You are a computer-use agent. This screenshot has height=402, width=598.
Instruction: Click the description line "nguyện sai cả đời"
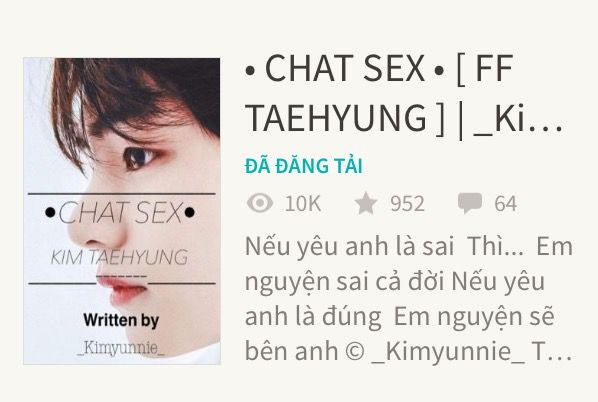[x=344, y=282]
